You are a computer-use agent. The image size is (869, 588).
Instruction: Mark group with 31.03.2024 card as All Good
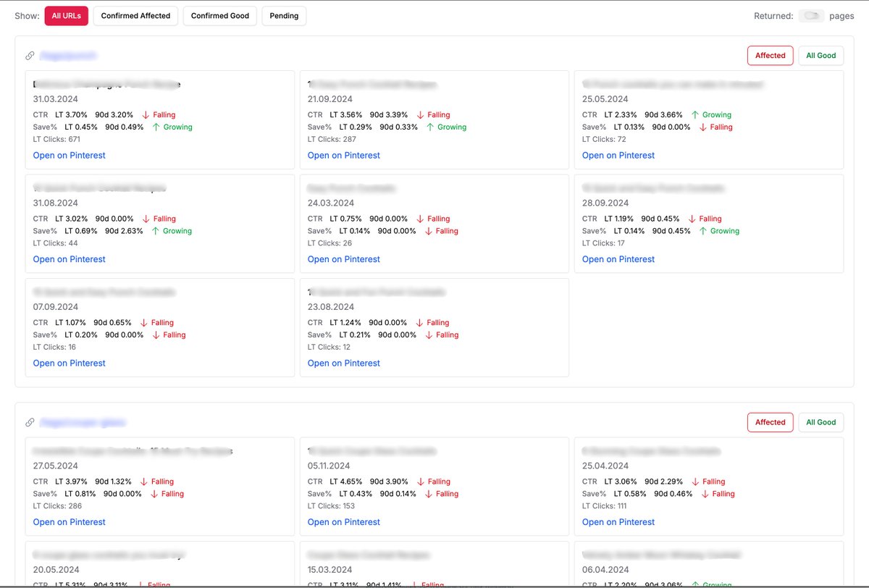(x=821, y=56)
